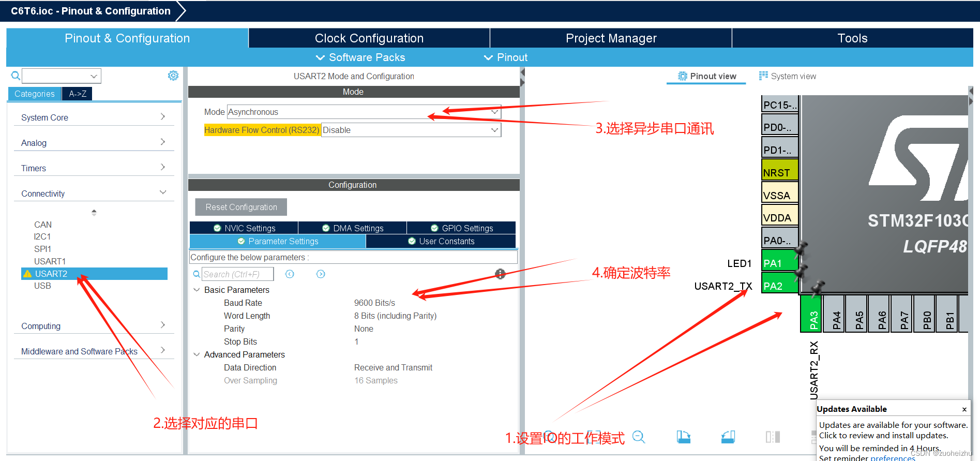Screen dimensions: 980x461
Task: Click the Parity value None
Action: pyautogui.click(x=364, y=329)
